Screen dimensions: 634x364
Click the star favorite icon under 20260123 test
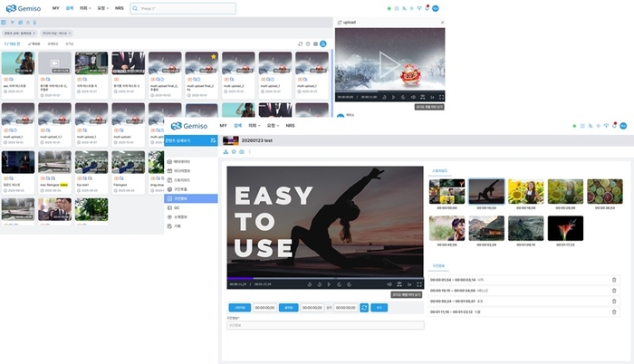[x=233, y=152]
